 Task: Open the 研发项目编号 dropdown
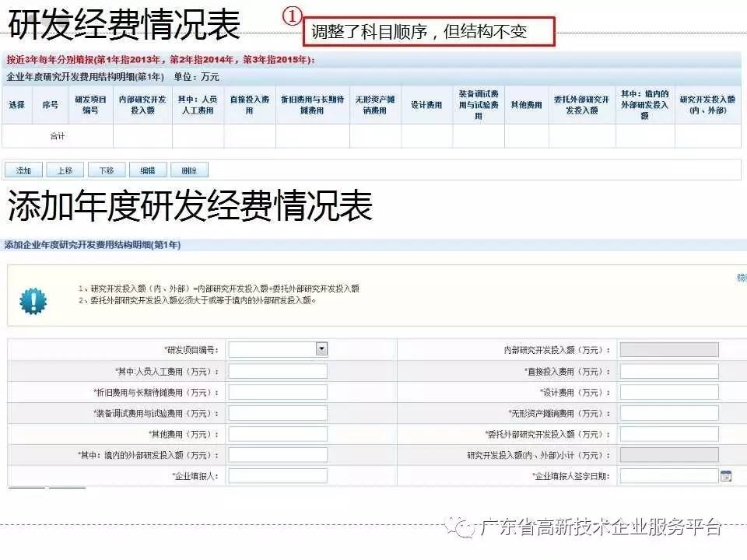click(321, 349)
